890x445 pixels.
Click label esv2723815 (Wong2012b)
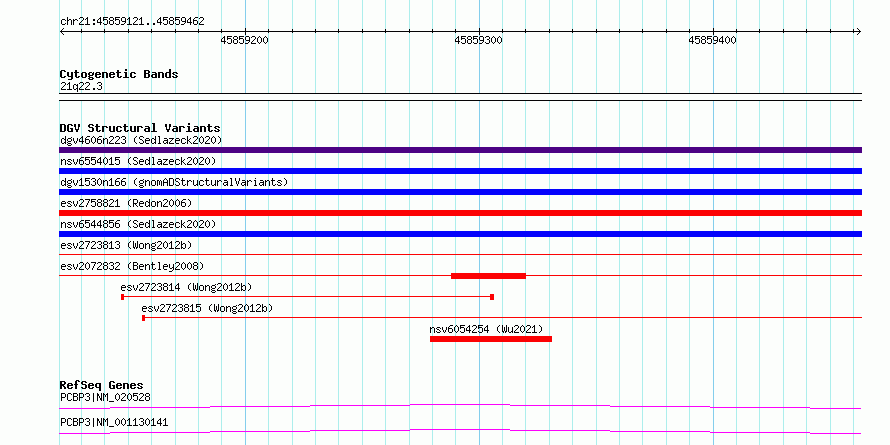pyautogui.click(x=207, y=308)
